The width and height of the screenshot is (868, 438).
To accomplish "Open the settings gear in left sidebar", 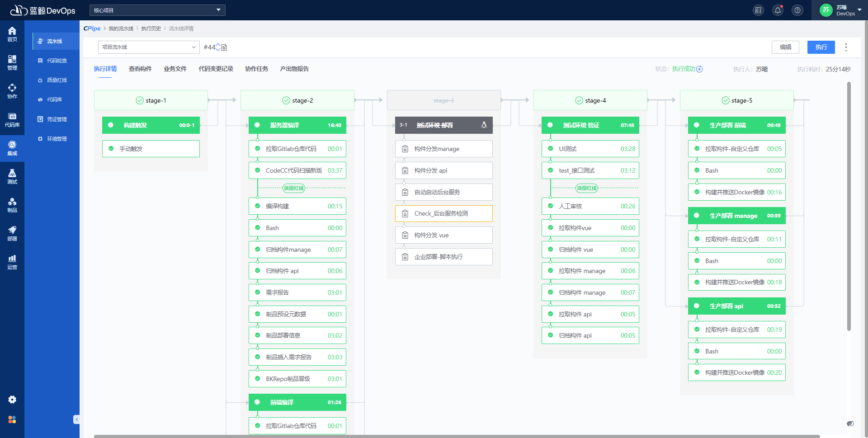I will tap(12, 400).
